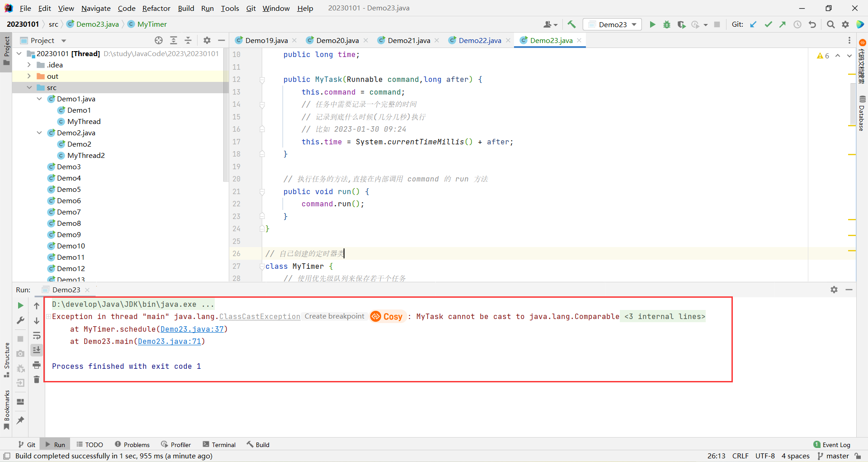868x462 pixels.
Task: Print console output icon
Action: [x=37, y=365]
